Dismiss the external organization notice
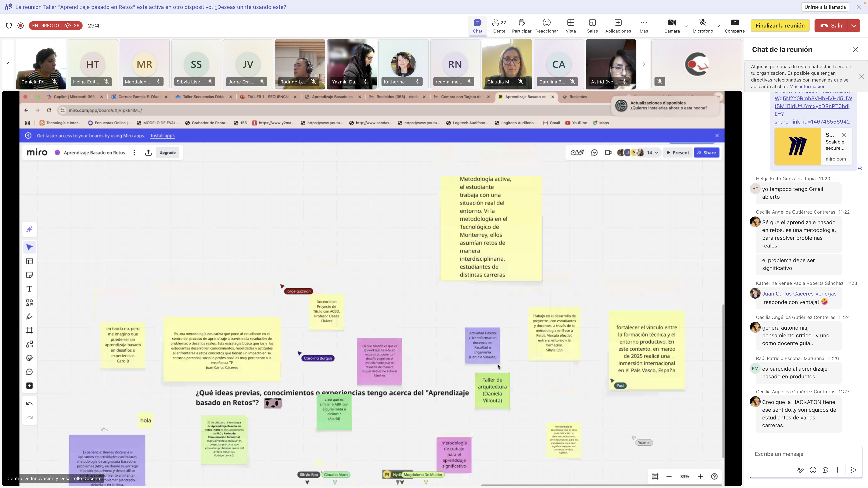The image size is (868, 488). click(x=861, y=76)
